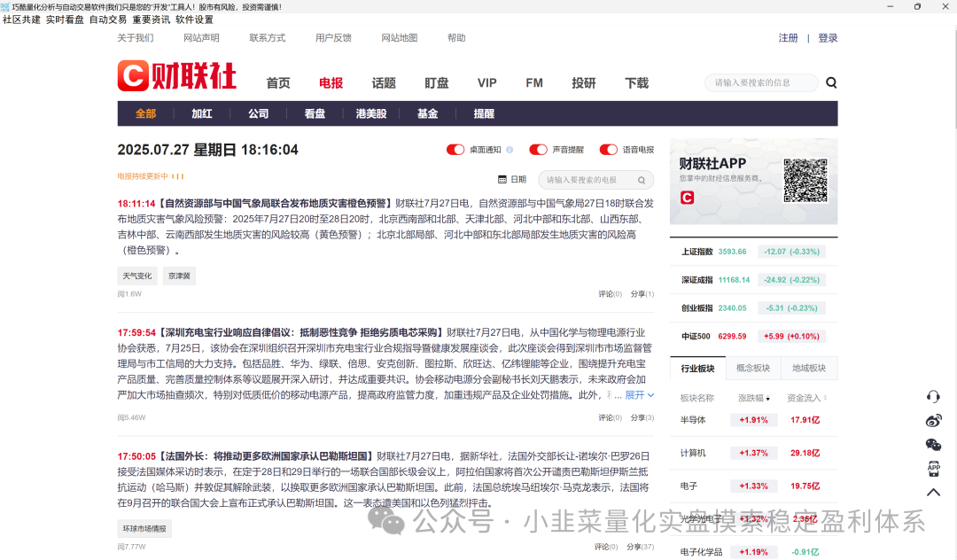Sort sectors by 涨跌幅 arrow
Image resolution: width=957 pixels, height=560 pixels.
(x=767, y=399)
